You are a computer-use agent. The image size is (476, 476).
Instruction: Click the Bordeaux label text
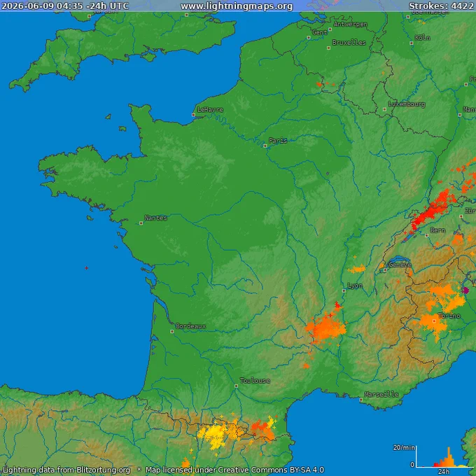tap(190, 326)
